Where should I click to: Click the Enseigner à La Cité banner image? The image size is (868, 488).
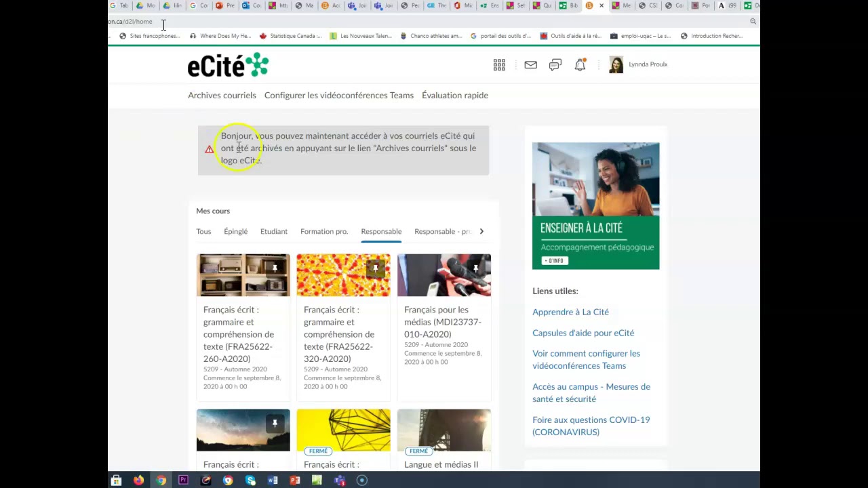click(595, 206)
